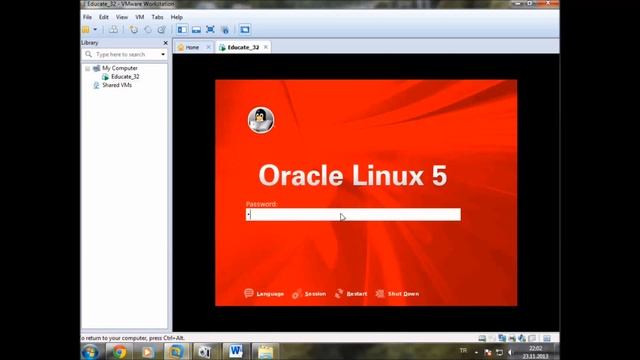Switch to Unity mode toolbar icon
640x360 pixels.
[x=225, y=29]
